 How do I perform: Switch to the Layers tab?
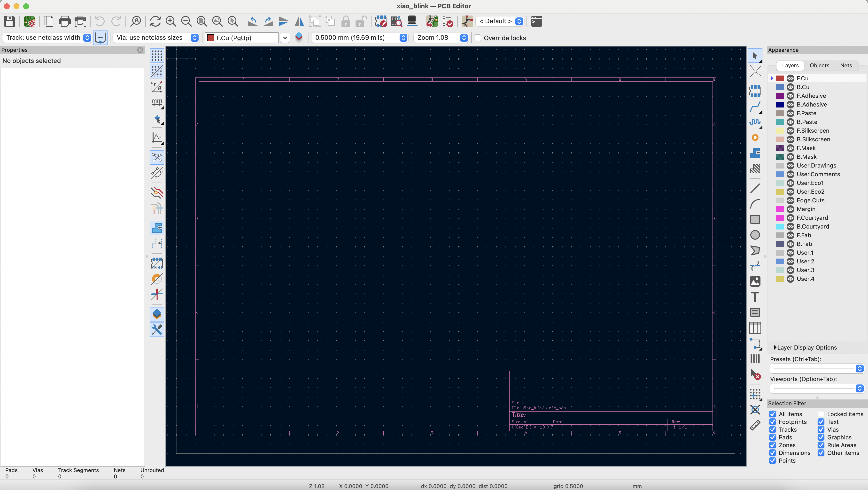[x=790, y=65]
